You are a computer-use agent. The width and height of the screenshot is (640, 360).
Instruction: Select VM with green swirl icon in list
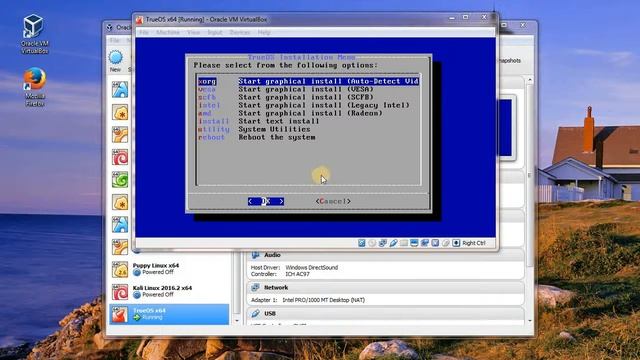pyautogui.click(x=120, y=180)
